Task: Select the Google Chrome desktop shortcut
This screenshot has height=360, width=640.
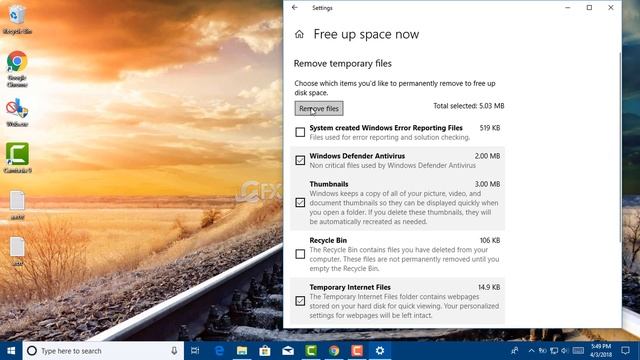Action: click(x=17, y=69)
